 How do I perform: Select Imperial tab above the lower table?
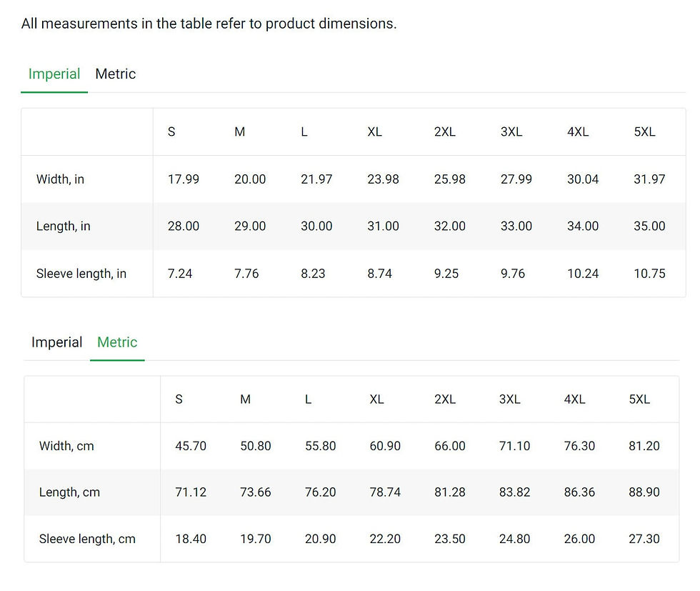tap(56, 342)
